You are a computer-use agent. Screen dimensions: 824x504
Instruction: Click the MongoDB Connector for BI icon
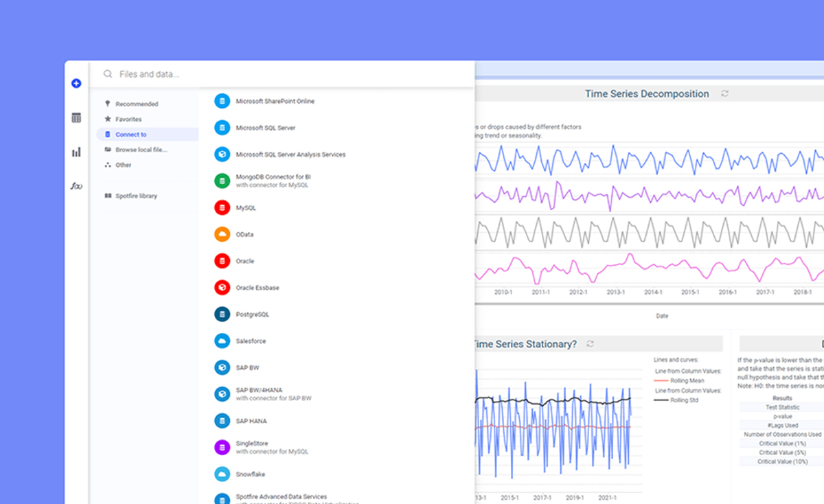click(221, 181)
